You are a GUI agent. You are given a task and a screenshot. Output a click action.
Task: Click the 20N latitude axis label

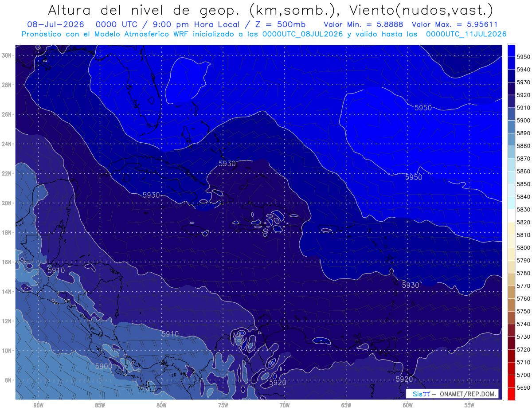coord(7,203)
